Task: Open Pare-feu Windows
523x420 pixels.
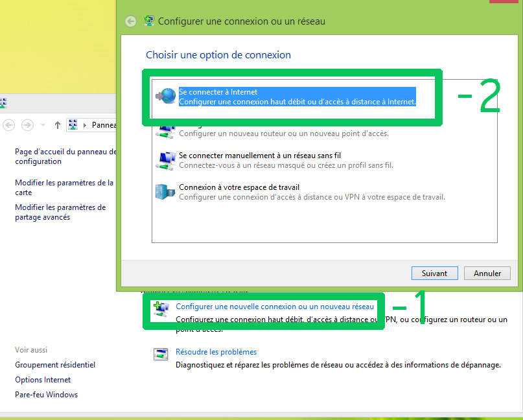Action: [x=46, y=393]
